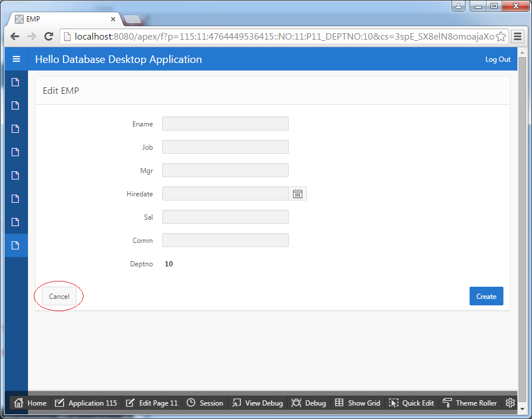Open View Debug in developer toolbar

(x=257, y=403)
